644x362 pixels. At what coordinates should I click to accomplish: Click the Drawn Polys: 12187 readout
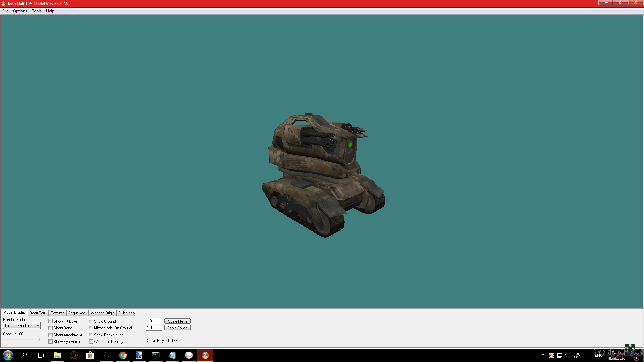(162, 341)
